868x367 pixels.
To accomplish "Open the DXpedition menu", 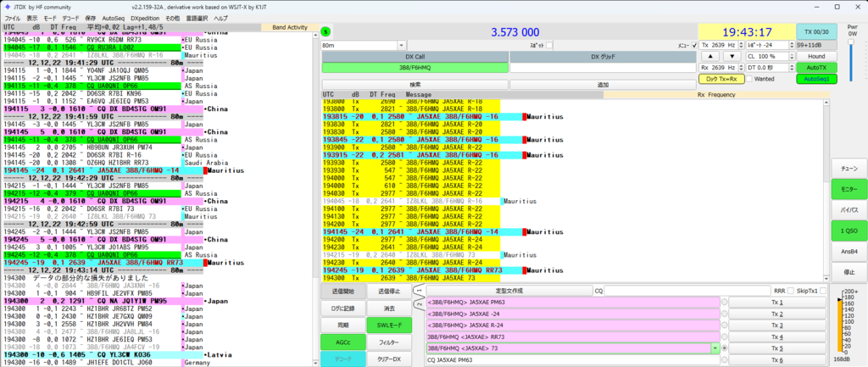I will (145, 18).
